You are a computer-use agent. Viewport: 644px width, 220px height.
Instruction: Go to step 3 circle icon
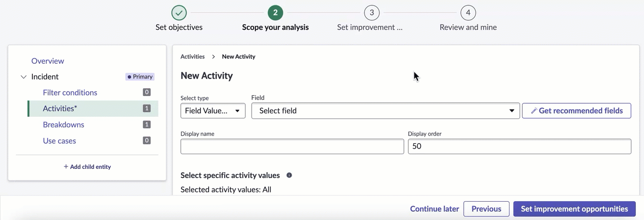[x=372, y=13]
